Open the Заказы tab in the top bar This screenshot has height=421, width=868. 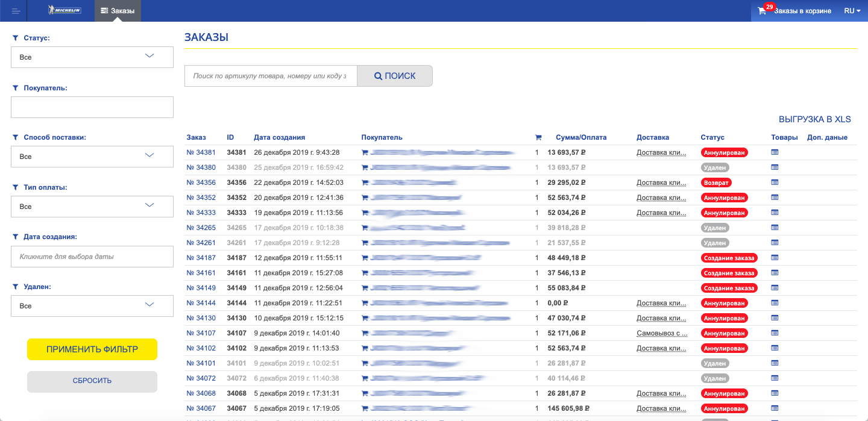[118, 11]
